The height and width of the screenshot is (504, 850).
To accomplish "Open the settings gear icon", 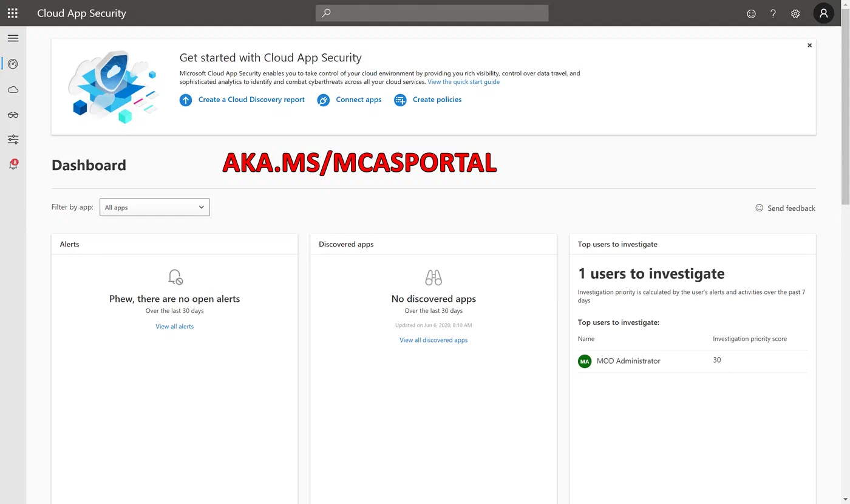I will [795, 13].
